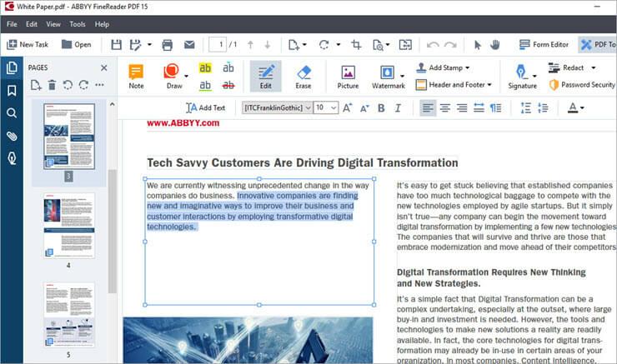Click the compare documents icon
This screenshot has height=364, width=617.
[405, 45]
